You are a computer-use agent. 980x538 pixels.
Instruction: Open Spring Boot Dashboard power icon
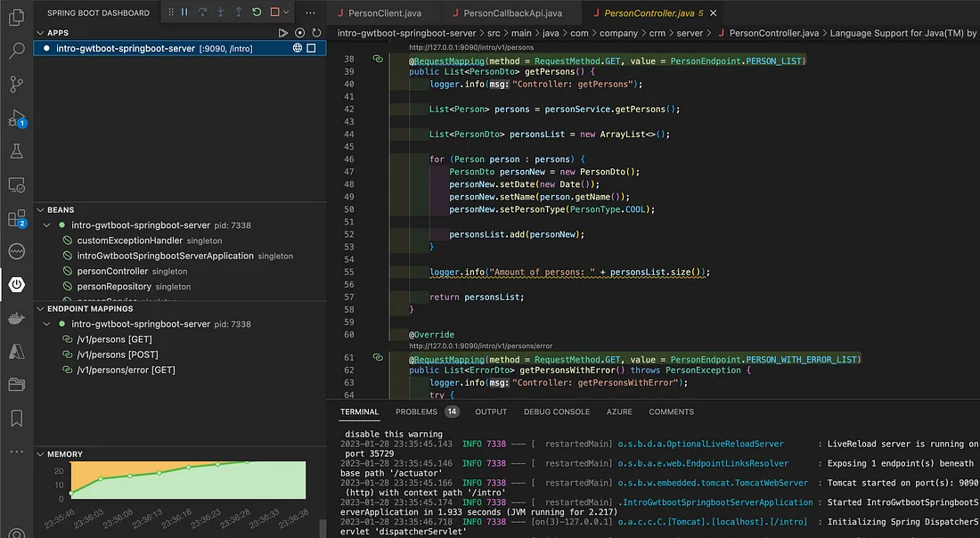point(17,284)
